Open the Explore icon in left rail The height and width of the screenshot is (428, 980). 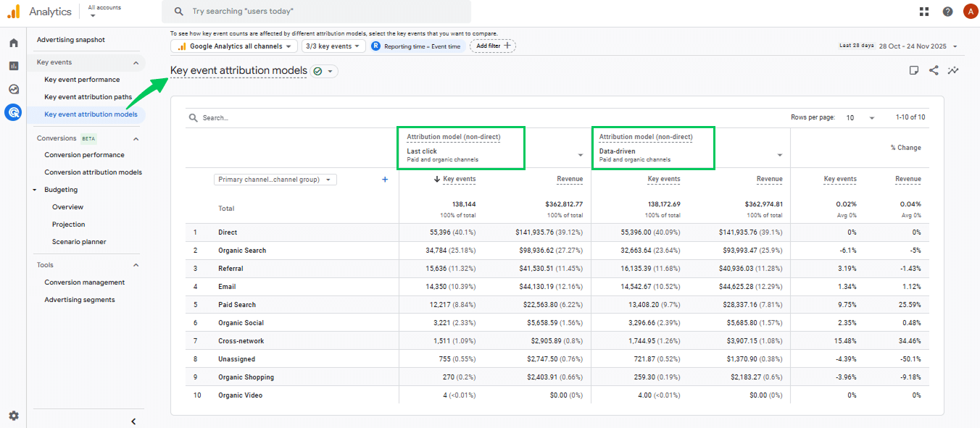coord(13,89)
